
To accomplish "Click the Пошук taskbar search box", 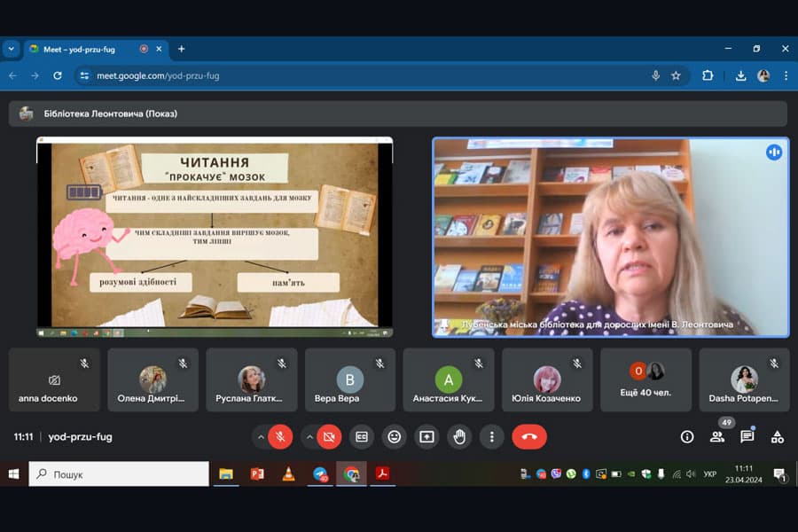I will coord(120,474).
